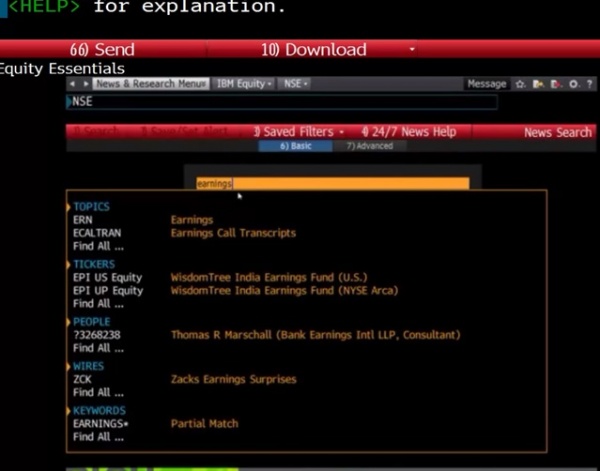The width and height of the screenshot is (600, 471).
Task: Click Find All under PEOPLE
Action: pos(98,348)
